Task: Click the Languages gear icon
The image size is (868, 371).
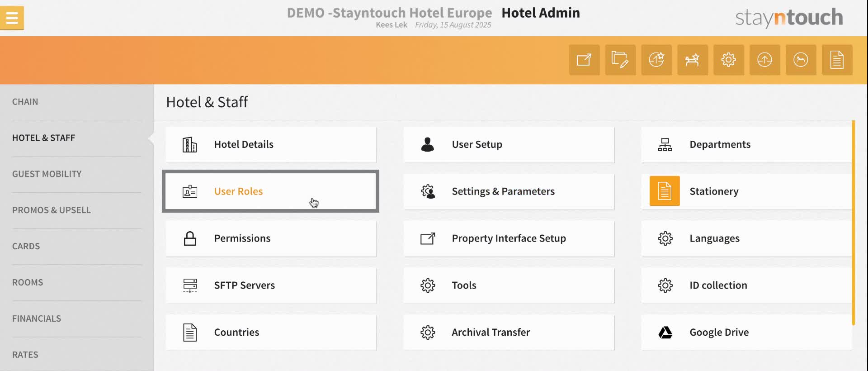Action: click(665, 238)
